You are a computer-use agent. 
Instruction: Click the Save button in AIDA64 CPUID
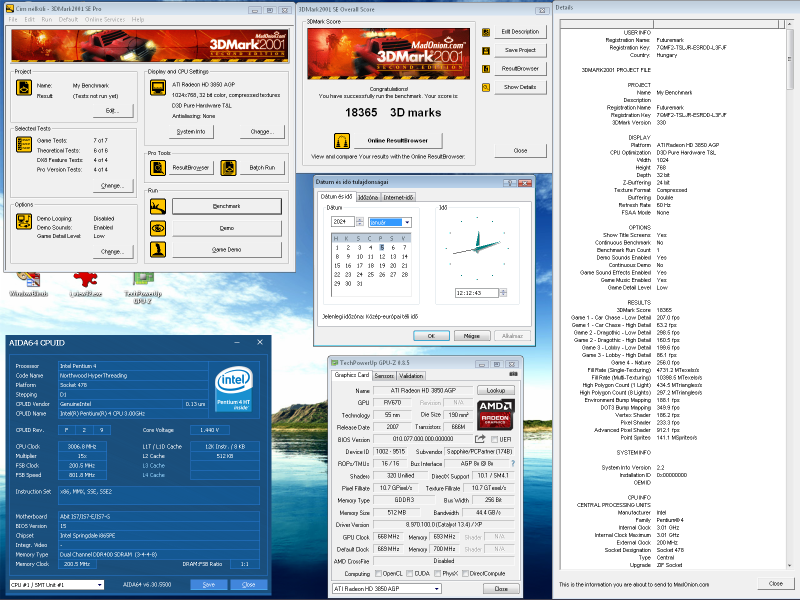[x=209, y=585]
